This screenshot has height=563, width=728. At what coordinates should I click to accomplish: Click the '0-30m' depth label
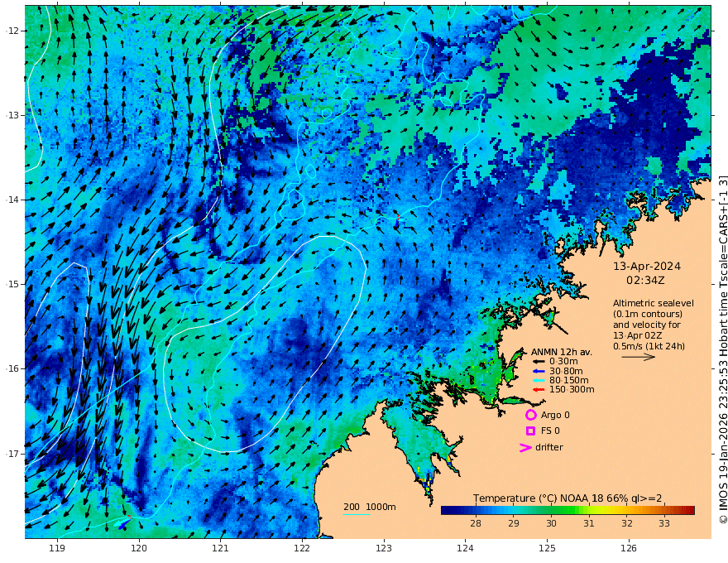(563, 362)
